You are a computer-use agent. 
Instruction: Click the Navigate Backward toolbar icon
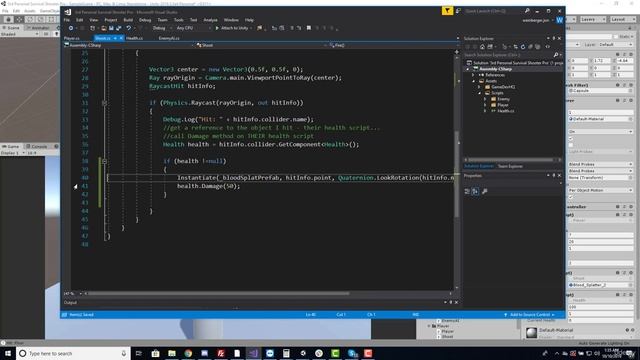[x=71, y=28]
